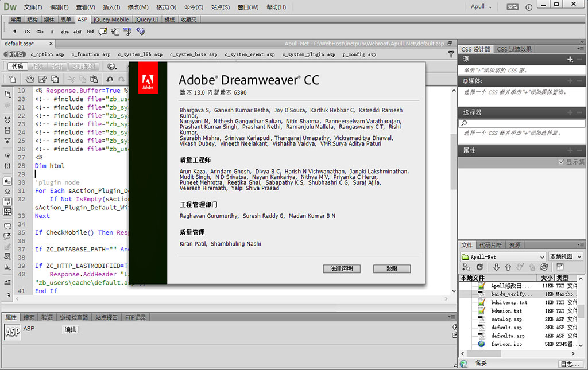Toggle highlight invalid code icon
This screenshot has width=588, height=370.
(x=7, y=192)
